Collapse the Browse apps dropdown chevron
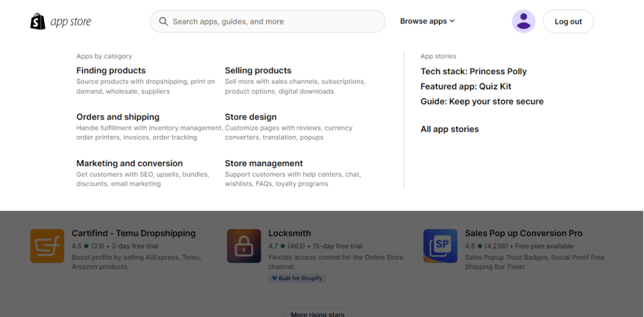 coord(452,21)
